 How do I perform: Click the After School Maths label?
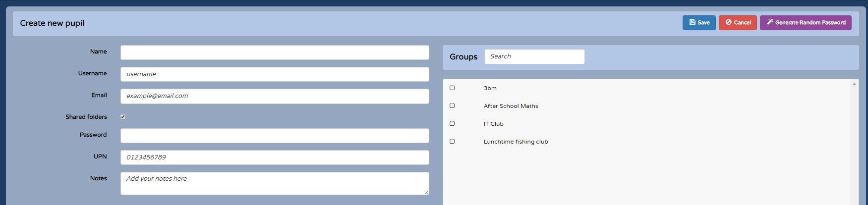coord(511,106)
